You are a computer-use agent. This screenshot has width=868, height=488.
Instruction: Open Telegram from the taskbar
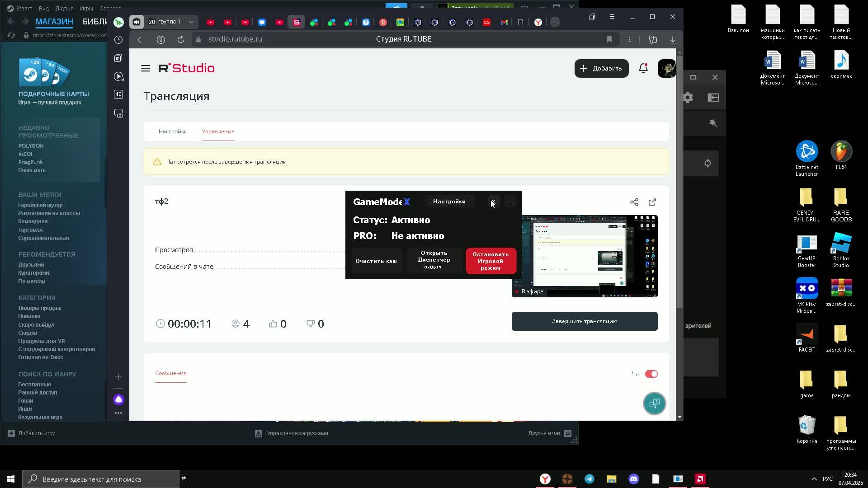pos(589,479)
